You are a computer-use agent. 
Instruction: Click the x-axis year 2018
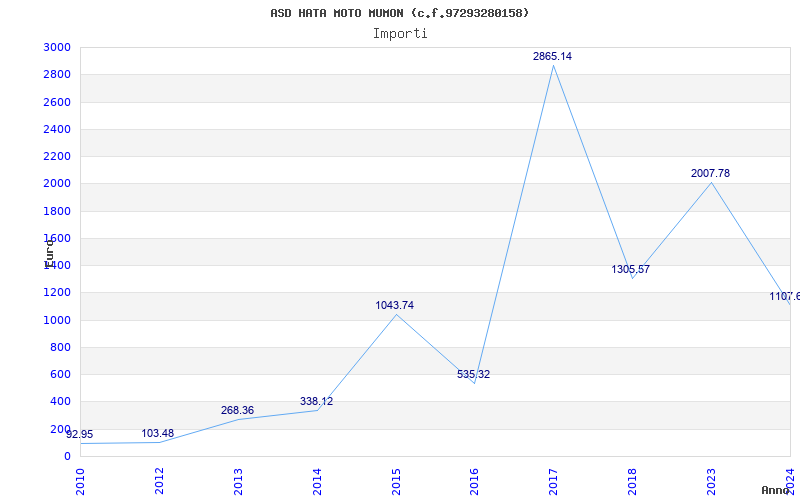tap(632, 481)
